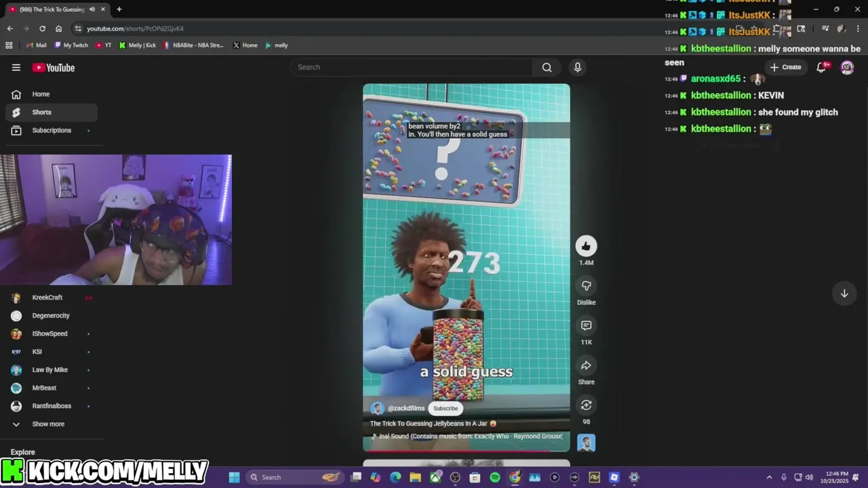868x488 pixels.
Task: Open Subscriptions in the sidebar
Action: pos(52,130)
